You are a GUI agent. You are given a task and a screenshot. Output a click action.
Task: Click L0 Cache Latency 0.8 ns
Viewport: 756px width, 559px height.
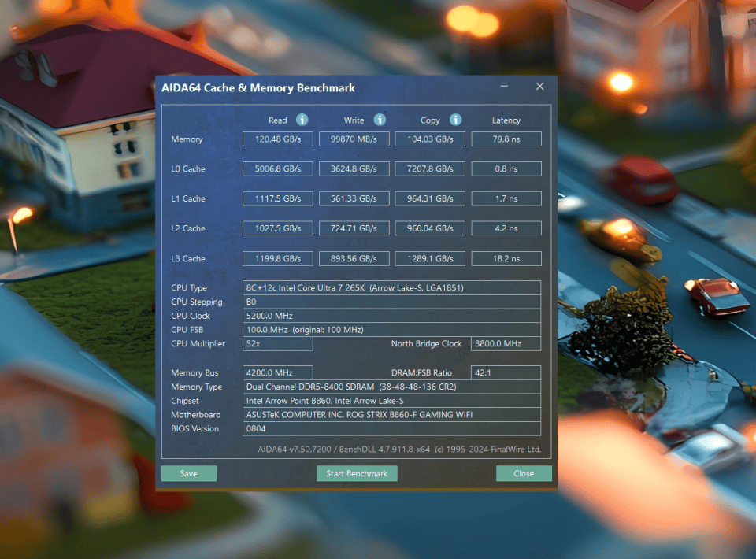tap(506, 168)
